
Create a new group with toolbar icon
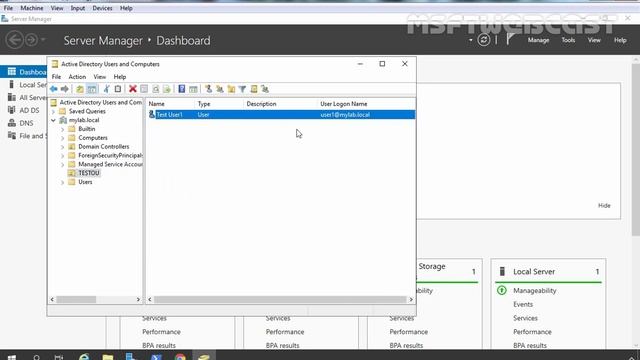tap(220, 89)
